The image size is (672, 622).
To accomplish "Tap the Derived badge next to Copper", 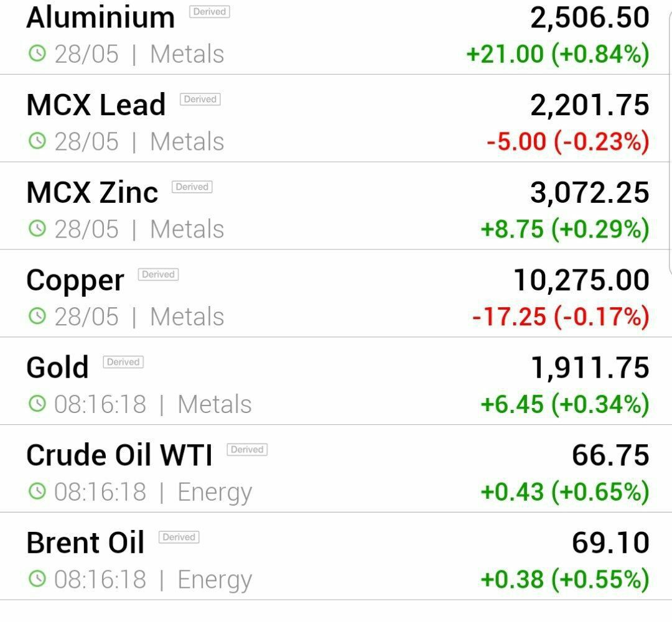I will tap(158, 274).
